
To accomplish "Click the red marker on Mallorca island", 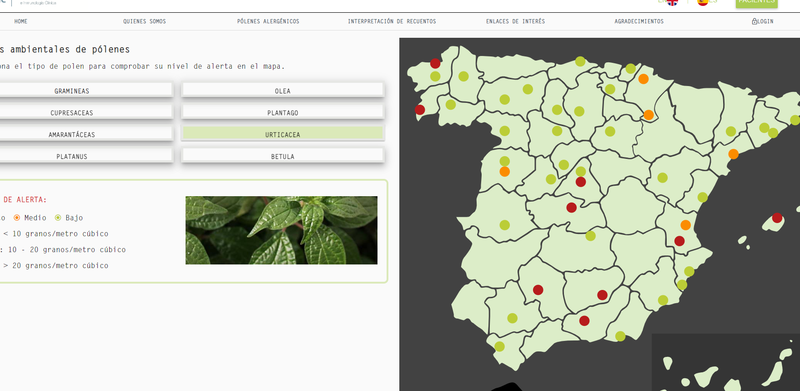I will pos(777,218).
